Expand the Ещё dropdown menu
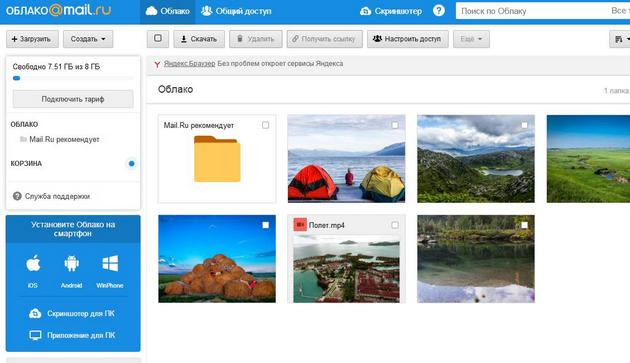The height and width of the screenshot is (363, 630). [471, 39]
